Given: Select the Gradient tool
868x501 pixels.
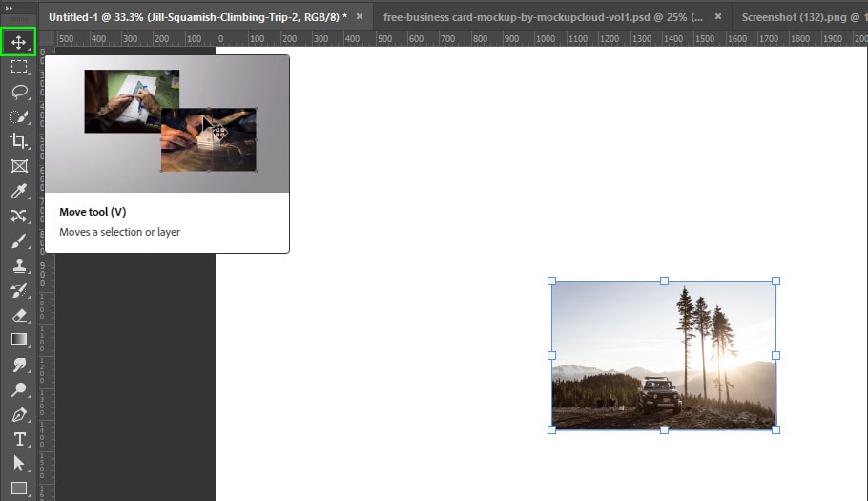Looking at the screenshot, I should [19, 340].
